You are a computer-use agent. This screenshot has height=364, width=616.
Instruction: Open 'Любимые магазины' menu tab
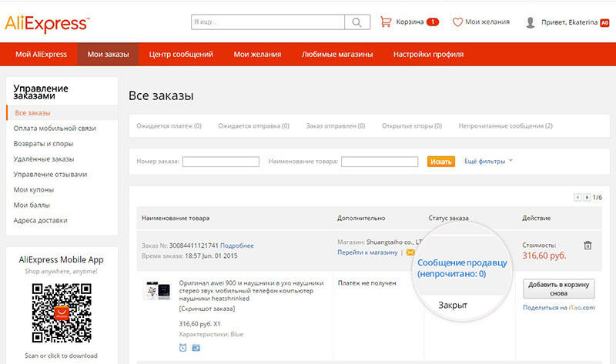(337, 54)
